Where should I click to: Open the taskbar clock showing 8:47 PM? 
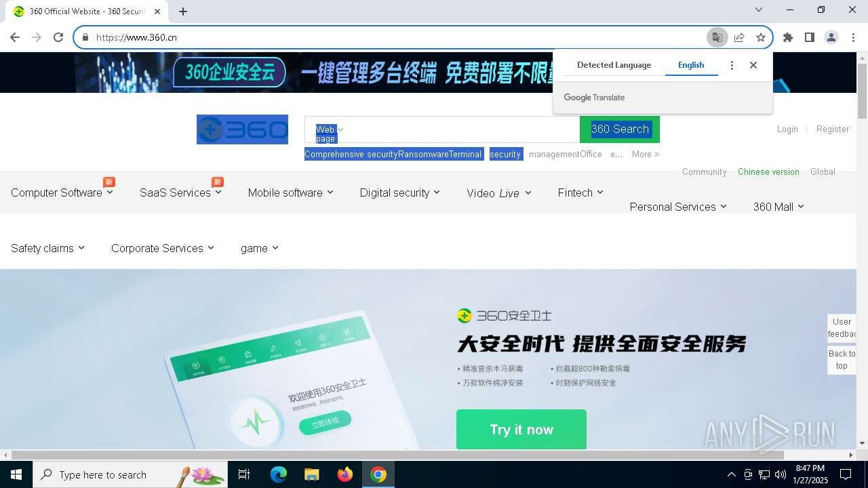[x=810, y=474]
